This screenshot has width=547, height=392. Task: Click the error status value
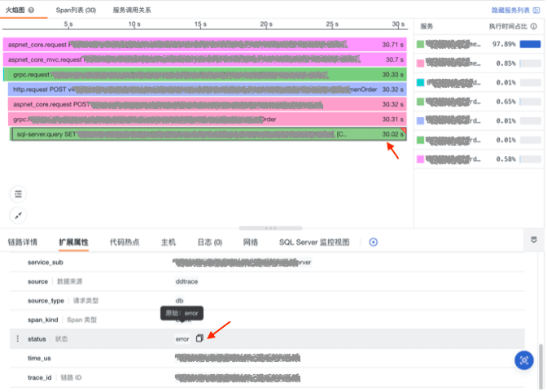pos(182,339)
